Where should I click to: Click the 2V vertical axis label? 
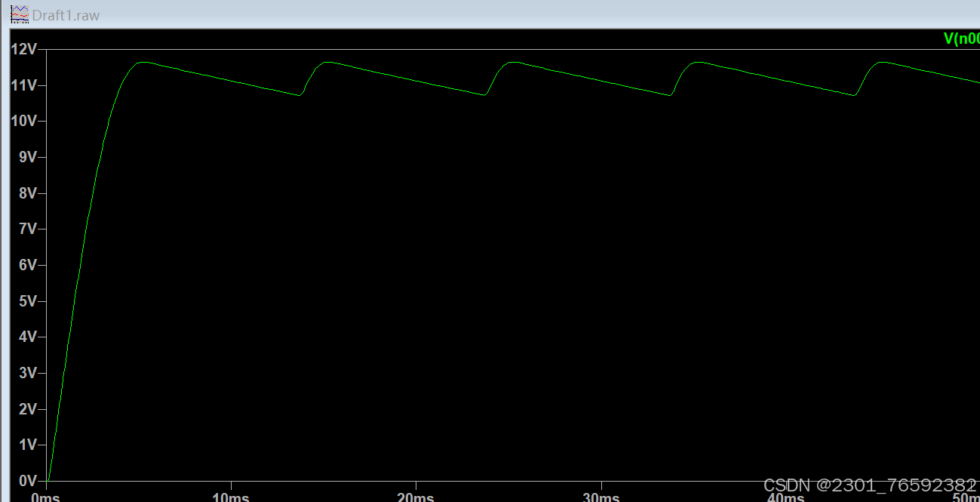point(27,409)
